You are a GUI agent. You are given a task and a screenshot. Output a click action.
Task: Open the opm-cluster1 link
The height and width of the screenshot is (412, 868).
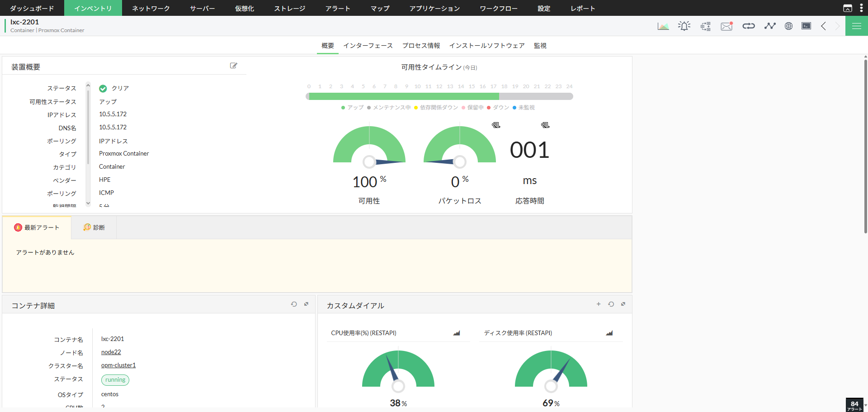pos(118,365)
